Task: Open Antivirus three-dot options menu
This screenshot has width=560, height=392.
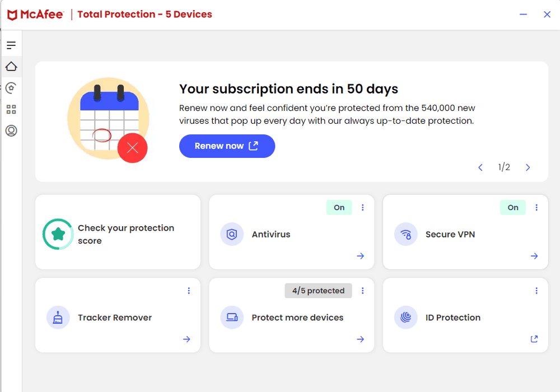Action: coord(362,207)
